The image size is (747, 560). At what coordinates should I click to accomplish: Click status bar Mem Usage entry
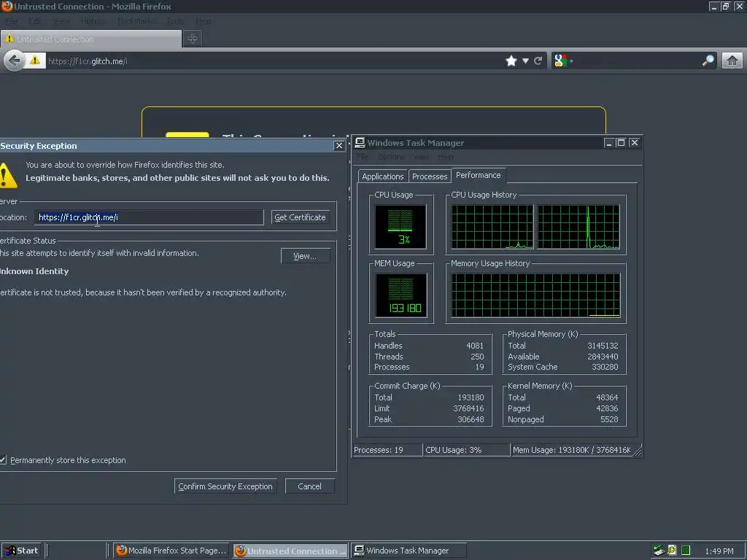(572, 450)
